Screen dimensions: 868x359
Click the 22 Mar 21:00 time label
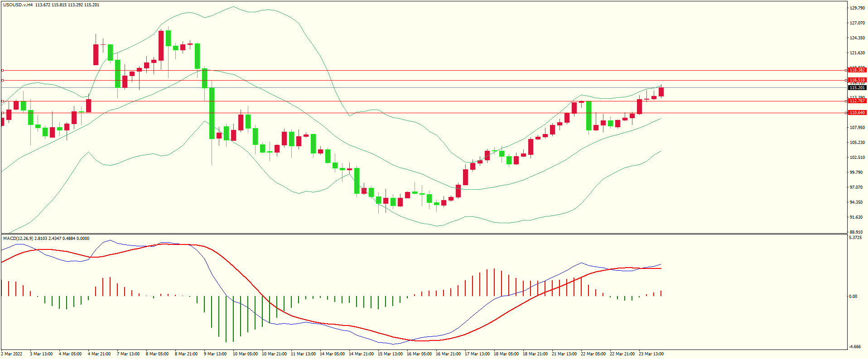click(622, 354)
